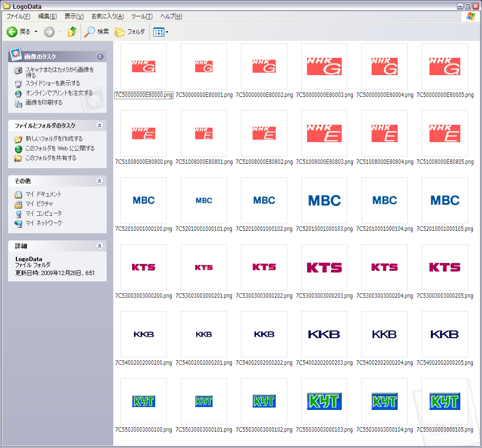The width and height of the screenshot is (482, 448).
Task: Click the My Computer icon in sidebar
Action: pyautogui.click(x=18, y=213)
